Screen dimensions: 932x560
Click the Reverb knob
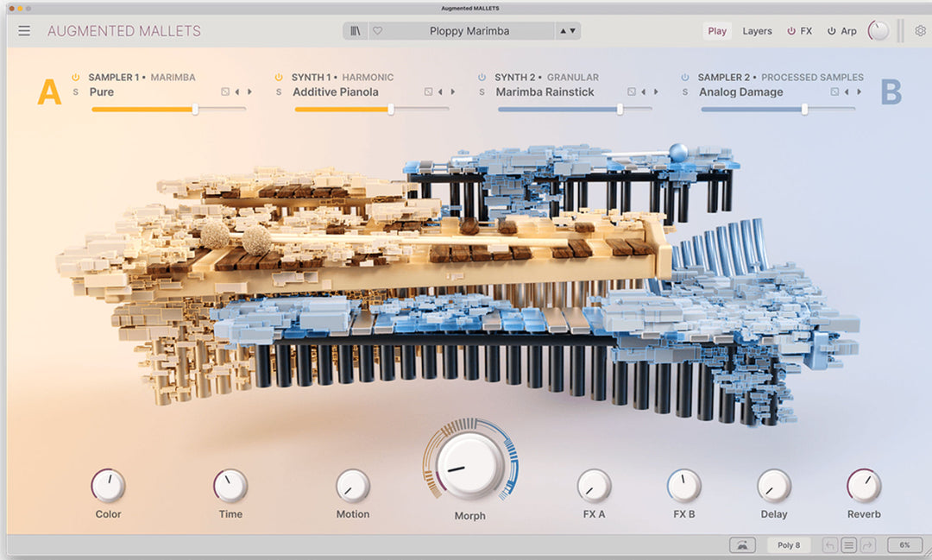[x=864, y=485]
